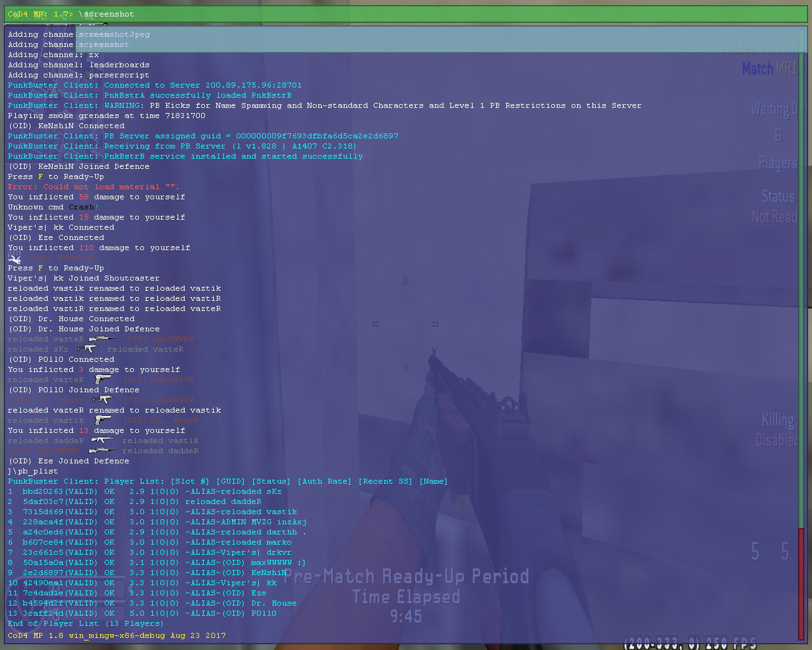Click the weapon icon beside reloaded sKz
Screen dimensions: 812x650
tap(88, 349)
